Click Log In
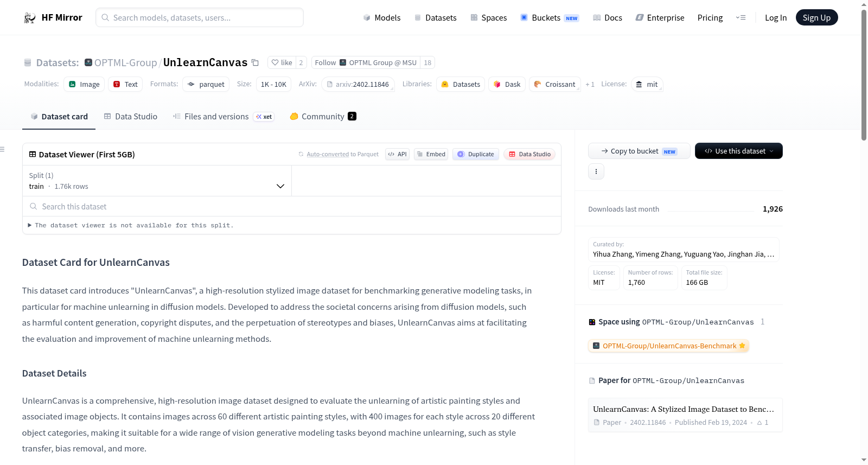The width and height of the screenshot is (868, 465). tap(775, 17)
